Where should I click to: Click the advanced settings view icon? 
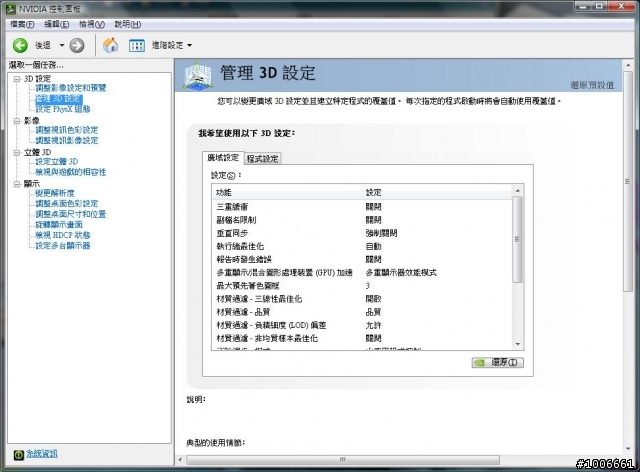(x=137, y=45)
